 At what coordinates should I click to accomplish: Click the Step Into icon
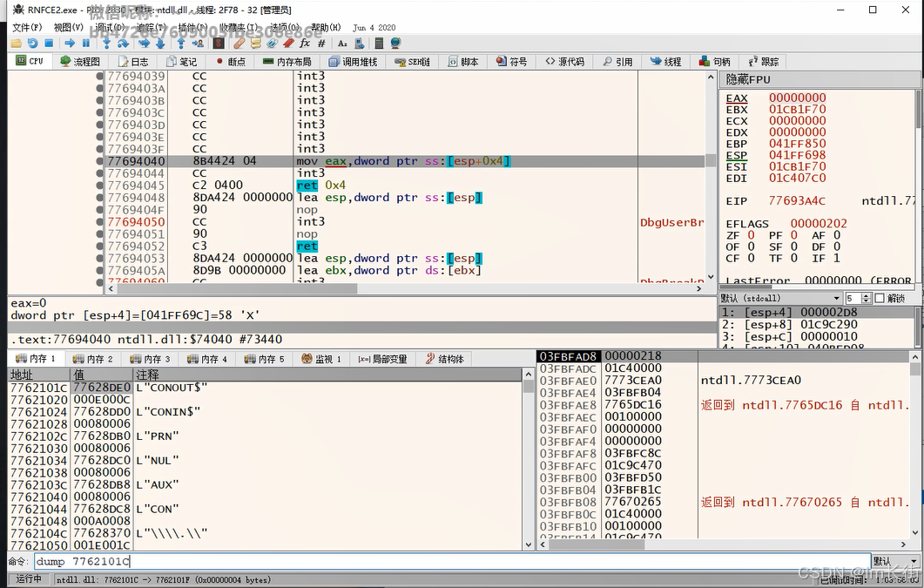(x=106, y=43)
